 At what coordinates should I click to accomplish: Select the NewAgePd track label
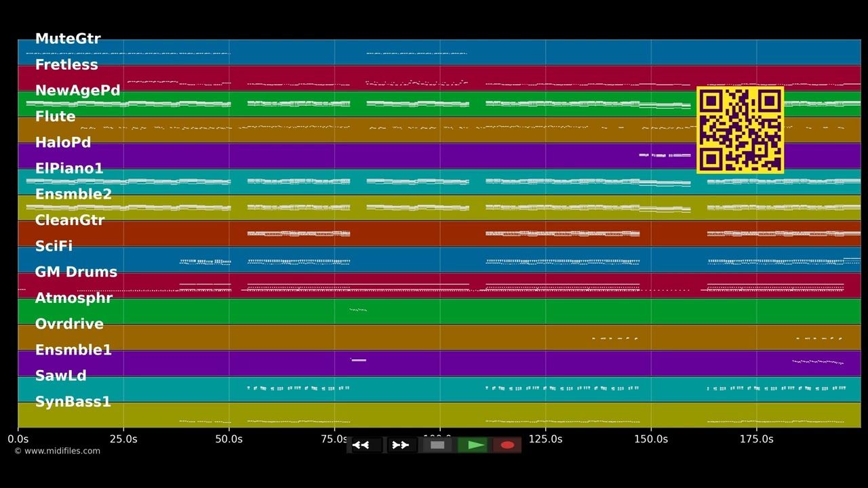pos(77,91)
